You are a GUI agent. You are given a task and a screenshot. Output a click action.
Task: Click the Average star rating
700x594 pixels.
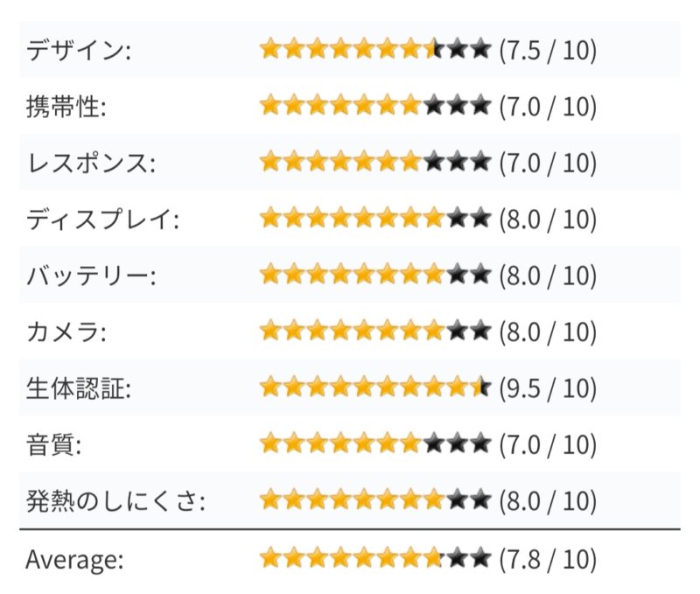[x=374, y=557]
